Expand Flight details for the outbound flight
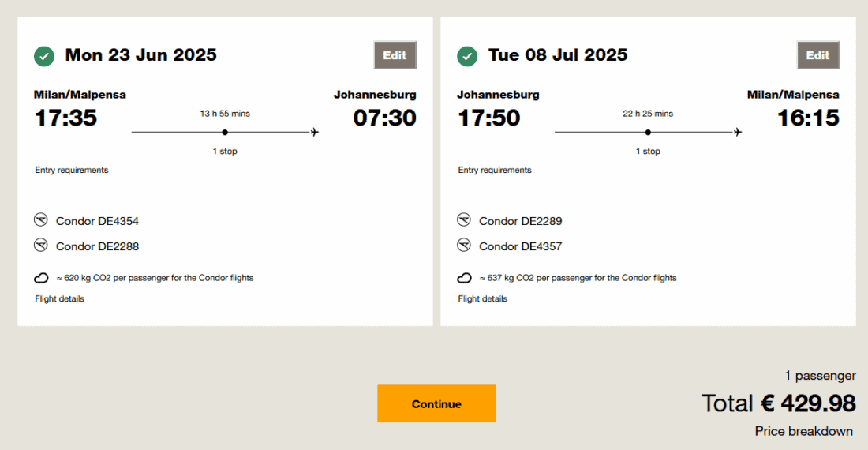 click(60, 298)
